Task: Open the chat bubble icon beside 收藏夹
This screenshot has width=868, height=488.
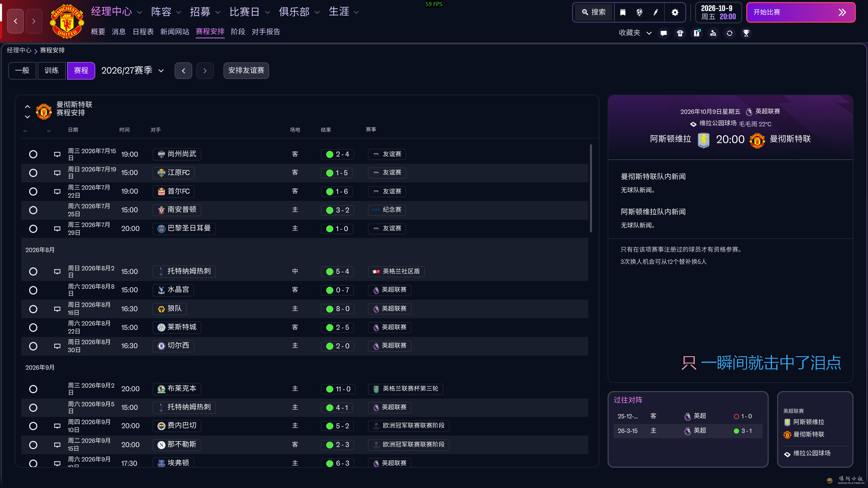Action: tap(664, 33)
